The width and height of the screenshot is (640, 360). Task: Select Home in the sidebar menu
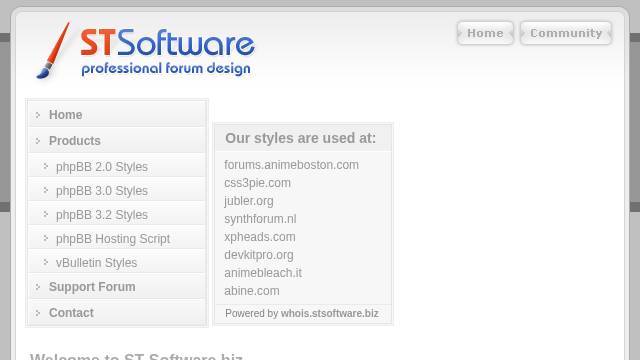tap(117, 114)
